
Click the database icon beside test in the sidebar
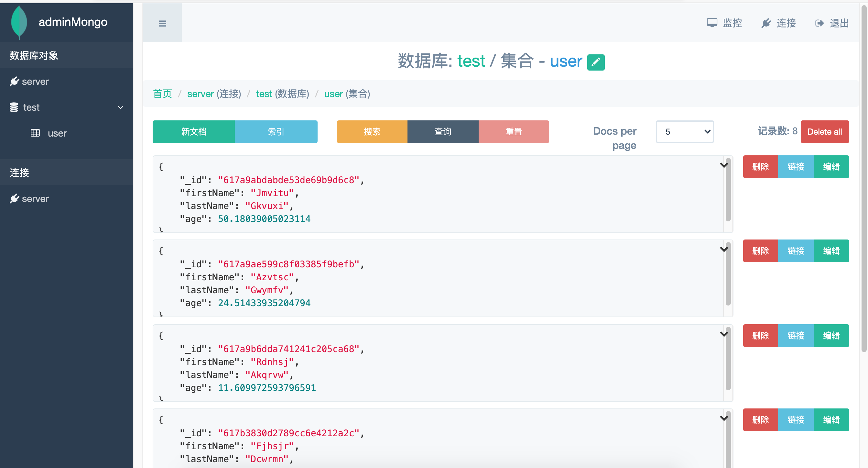(14, 107)
